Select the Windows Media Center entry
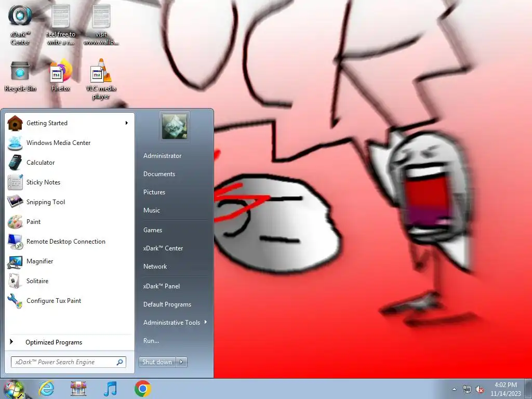The width and height of the screenshot is (532, 399). (70, 142)
